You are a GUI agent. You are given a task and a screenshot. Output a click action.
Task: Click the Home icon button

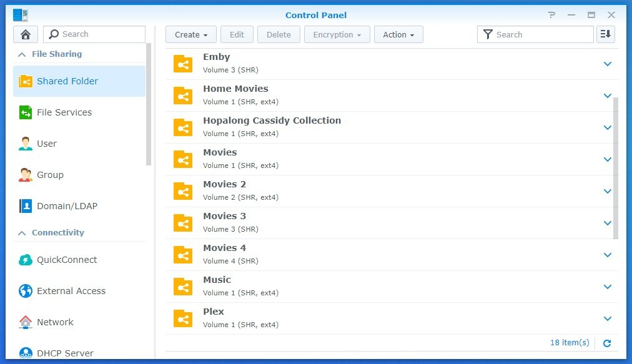26,34
